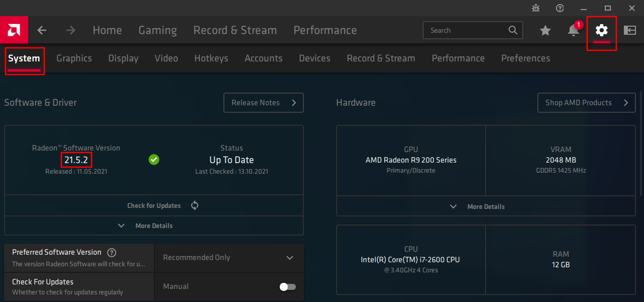Click Check for Updates button
This screenshot has width=644, height=302.
pos(154,205)
